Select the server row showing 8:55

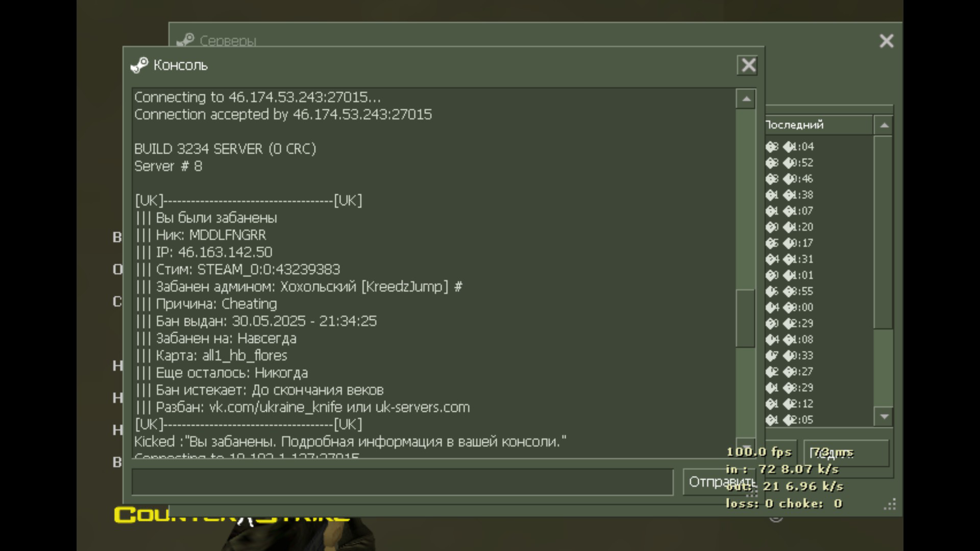pyautogui.click(x=819, y=291)
